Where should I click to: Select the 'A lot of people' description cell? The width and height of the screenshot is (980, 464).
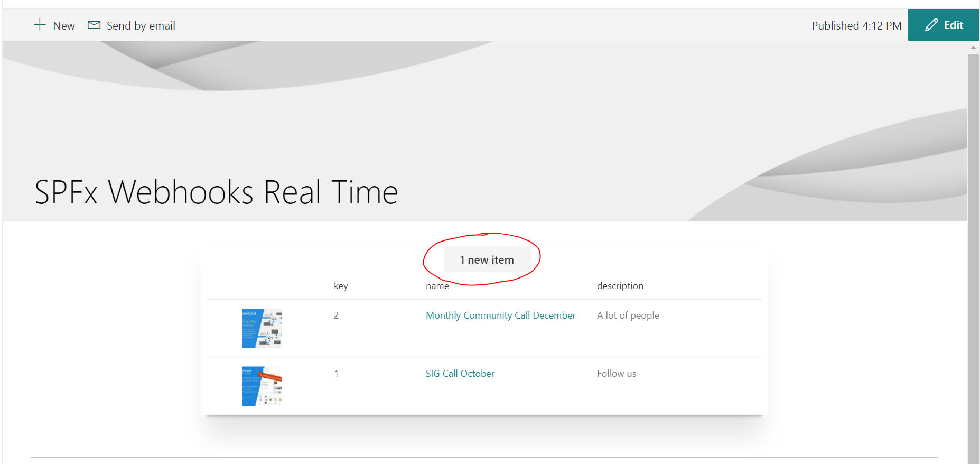(x=628, y=315)
